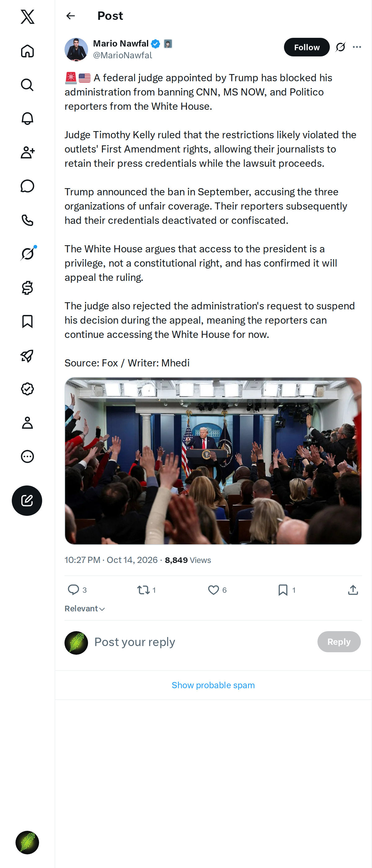This screenshot has width=372, height=868.
Task: Click the compose post button
Action: 27,500
